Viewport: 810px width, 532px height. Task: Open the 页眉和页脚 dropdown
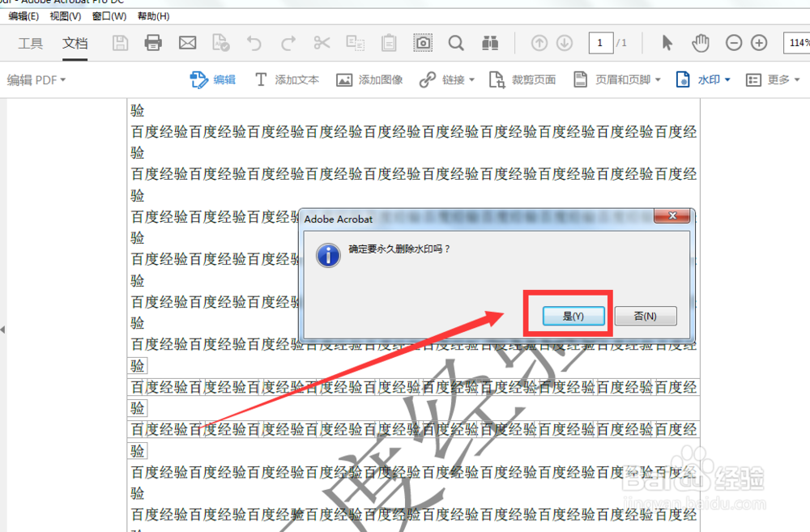coord(617,79)
